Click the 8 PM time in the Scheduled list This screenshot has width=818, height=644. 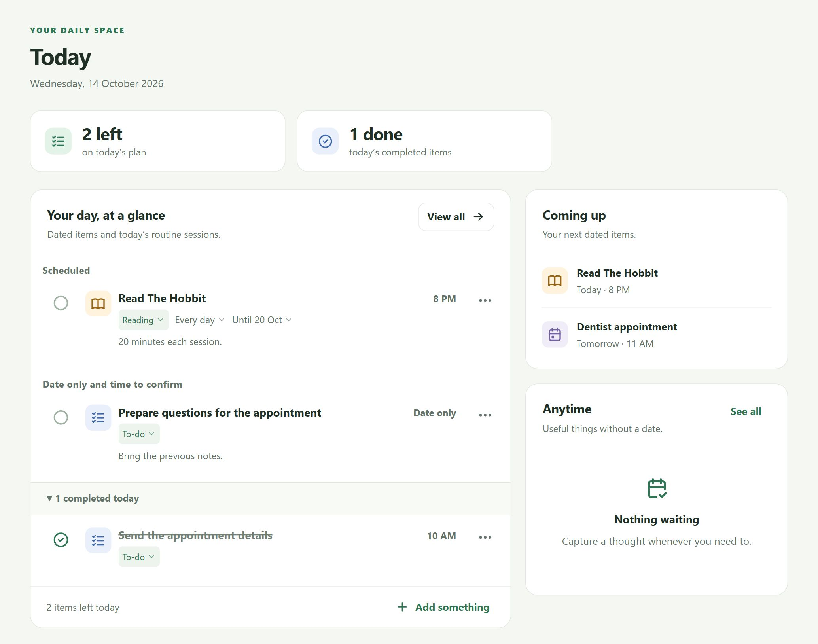[x=444, y=299]
